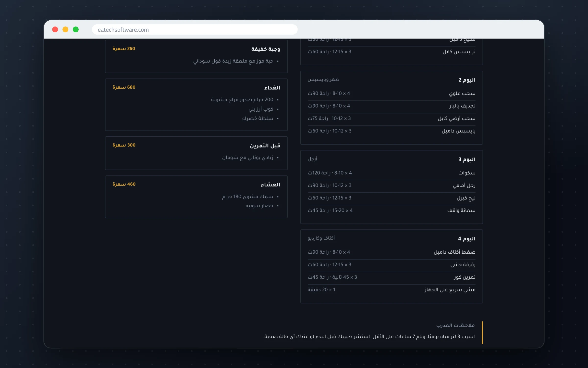
Task: Select the سحب أرضي كابل exercise
Action: point(456,118)
